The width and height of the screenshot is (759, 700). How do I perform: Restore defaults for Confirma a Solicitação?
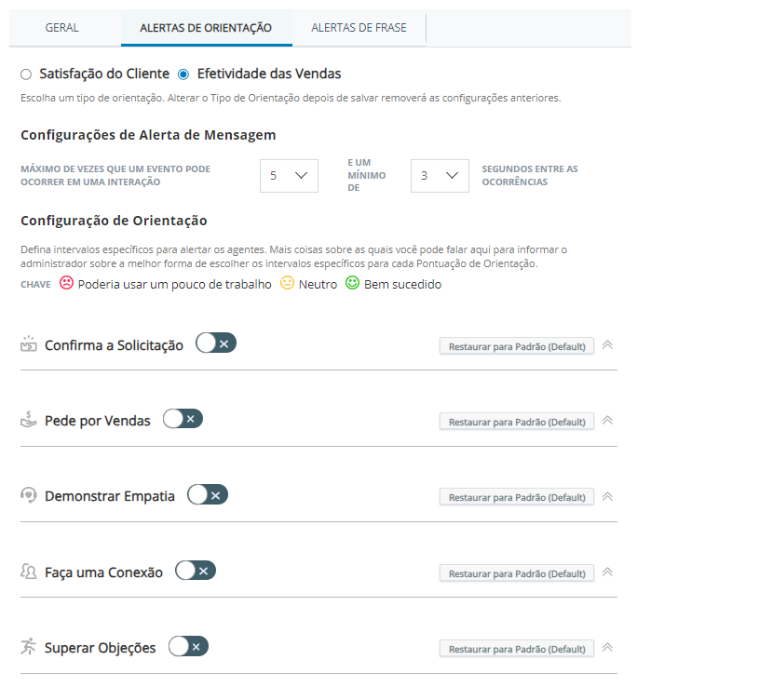[x=517, y=346]
